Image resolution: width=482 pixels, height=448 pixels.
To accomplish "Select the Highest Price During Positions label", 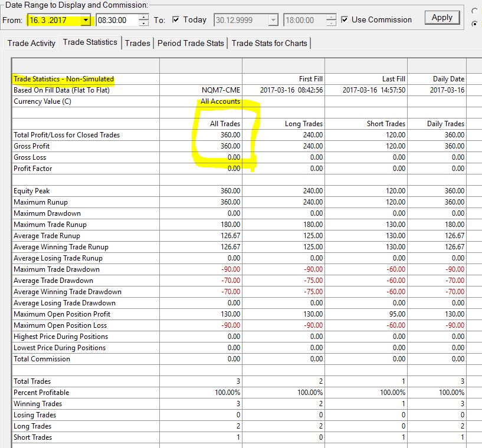I will [x=61, y=337].
